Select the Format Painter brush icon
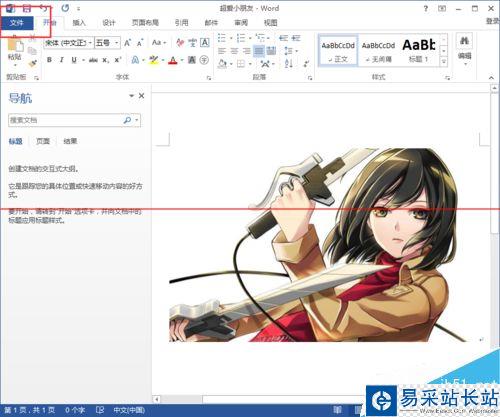 32,63
